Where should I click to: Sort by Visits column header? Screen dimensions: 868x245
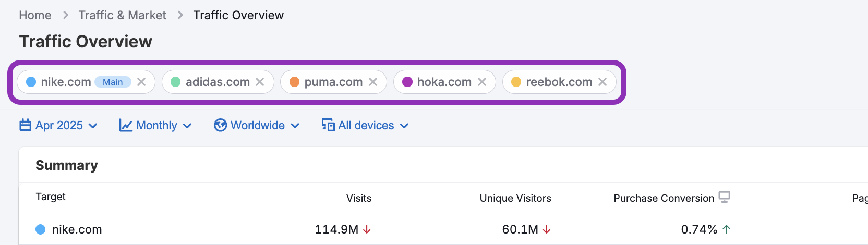[359, 198]
